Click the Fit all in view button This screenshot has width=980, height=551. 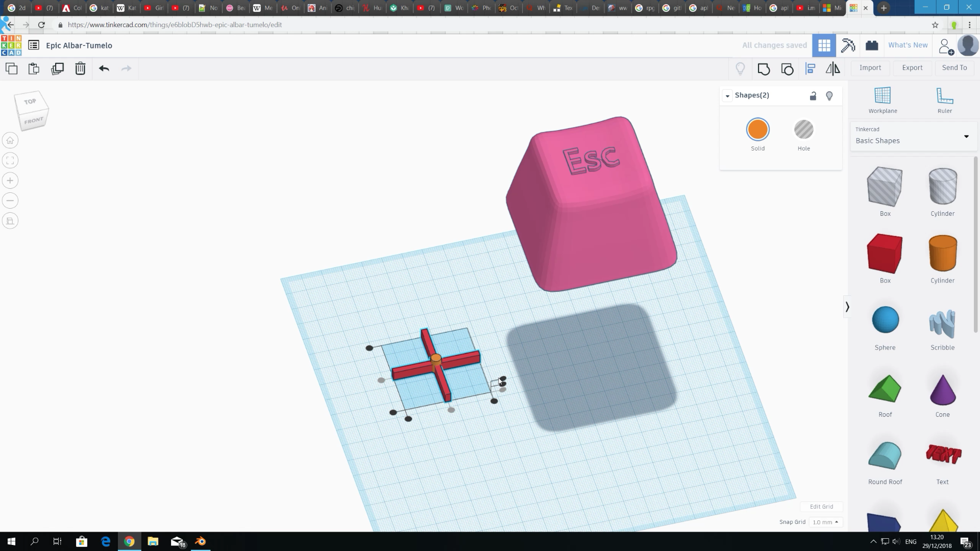[10, 160]
